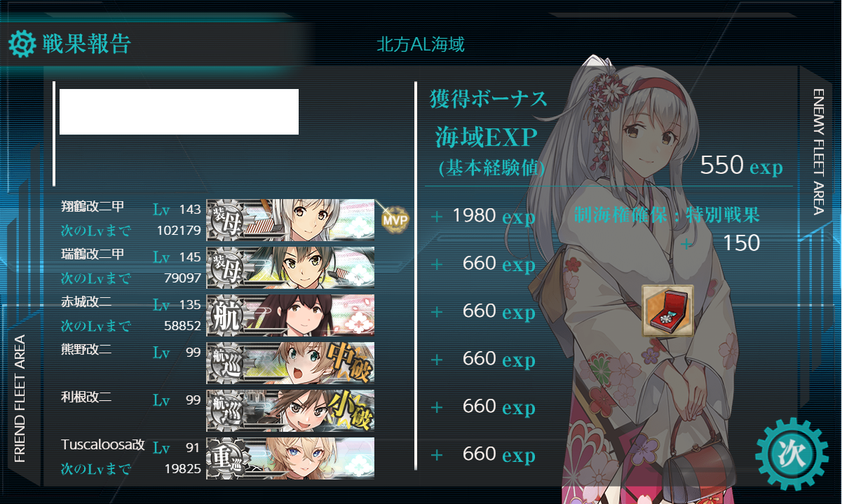Click the 中破 damage icon on 熊野改二
The width and height of the screenshot is (842, 504).
click(348, 362)
